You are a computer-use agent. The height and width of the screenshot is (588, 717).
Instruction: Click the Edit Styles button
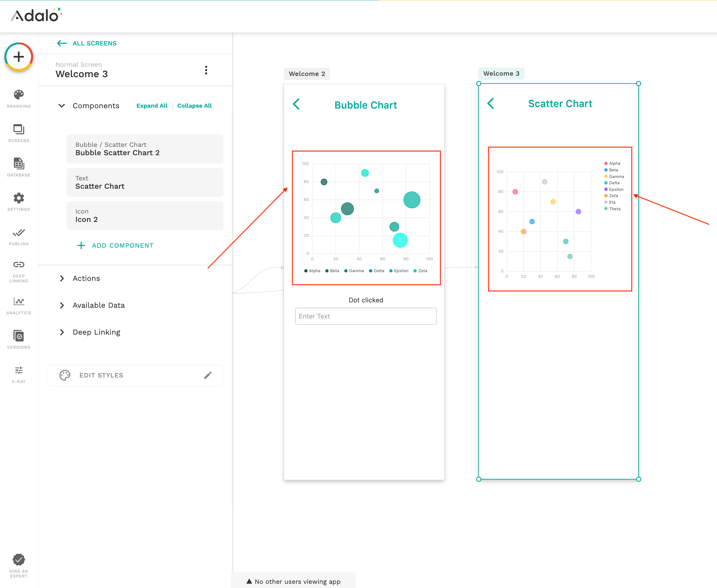tap(135, 375)
